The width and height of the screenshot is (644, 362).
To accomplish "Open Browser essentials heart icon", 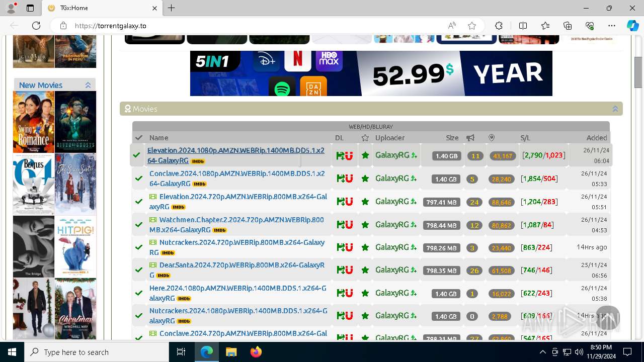I will (x=590, y=26).
